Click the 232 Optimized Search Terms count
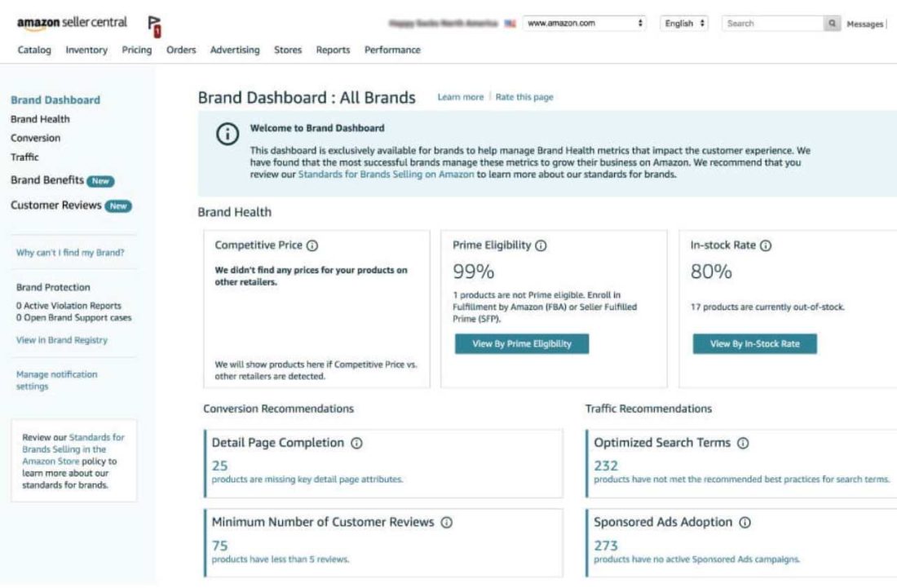 point(606,466)
